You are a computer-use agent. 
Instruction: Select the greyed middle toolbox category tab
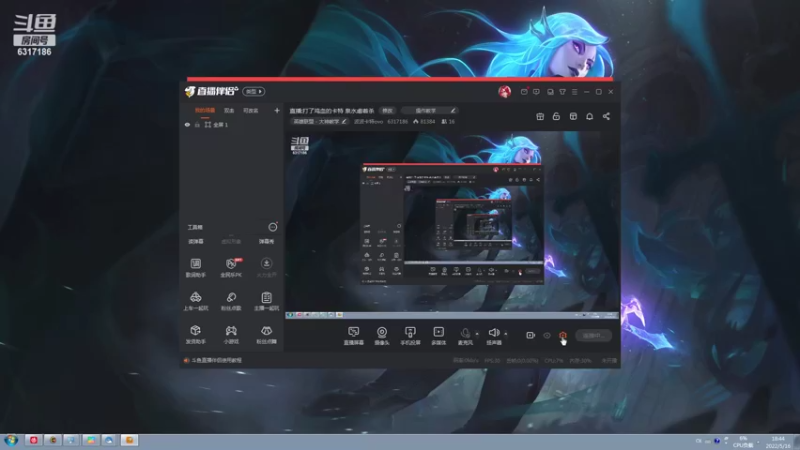(231, 241)
